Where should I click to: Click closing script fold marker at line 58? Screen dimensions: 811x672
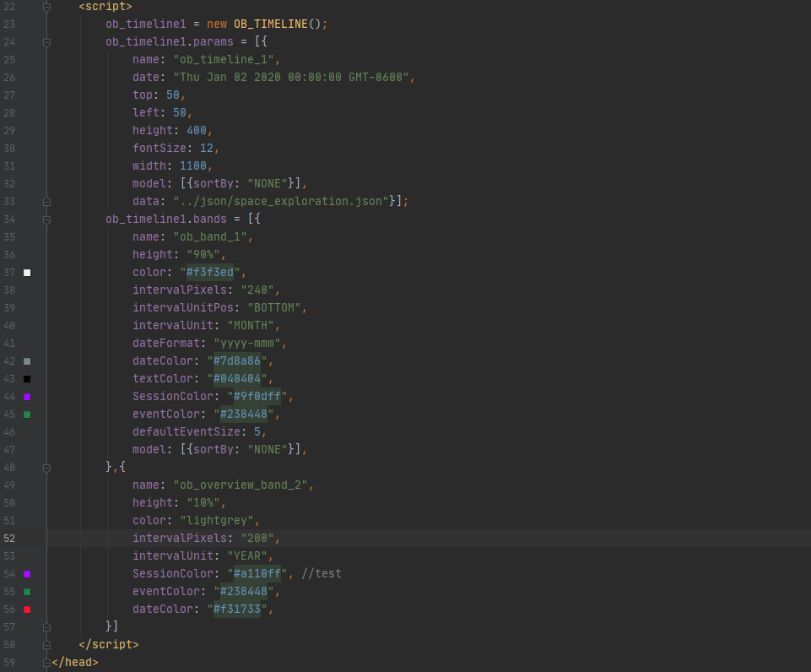(x=46, y=645)
